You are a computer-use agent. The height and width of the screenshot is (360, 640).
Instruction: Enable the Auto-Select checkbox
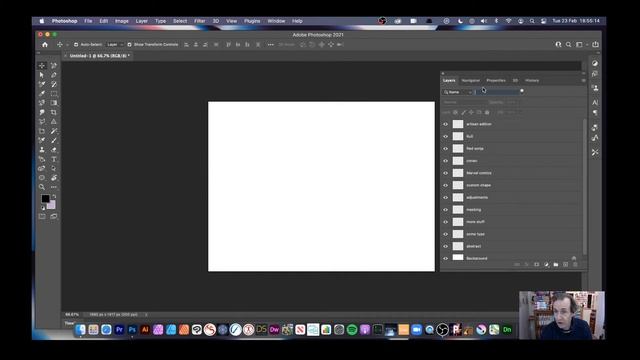click(x=76, y=44)
